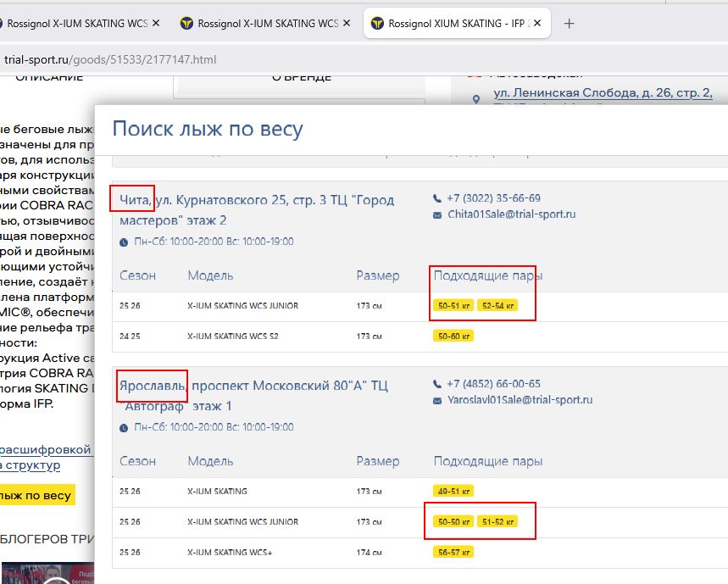Click the favicon of the second WCS tab
The image size is (728, 584).
(x=186, y=23)
